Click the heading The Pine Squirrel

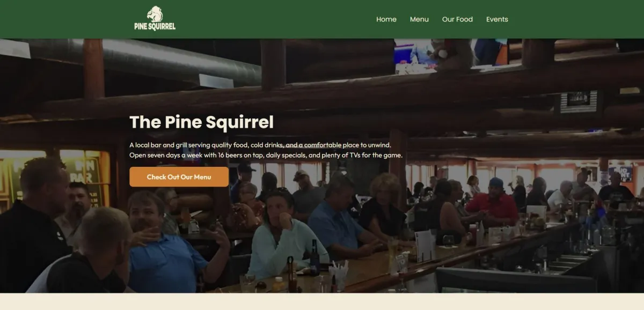pos(201,122)
